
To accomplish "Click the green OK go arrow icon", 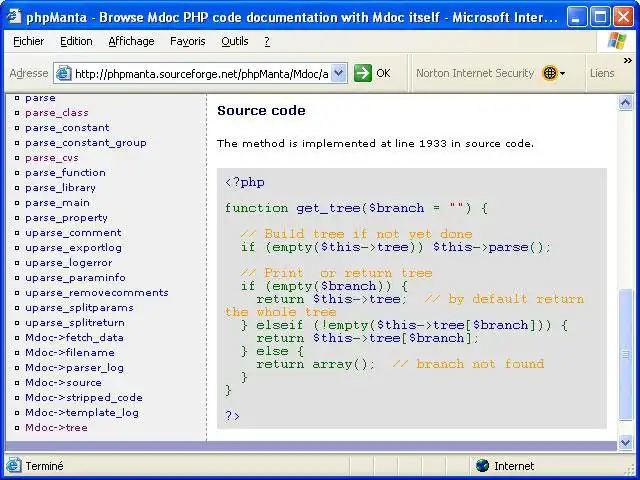I will 362,73.
